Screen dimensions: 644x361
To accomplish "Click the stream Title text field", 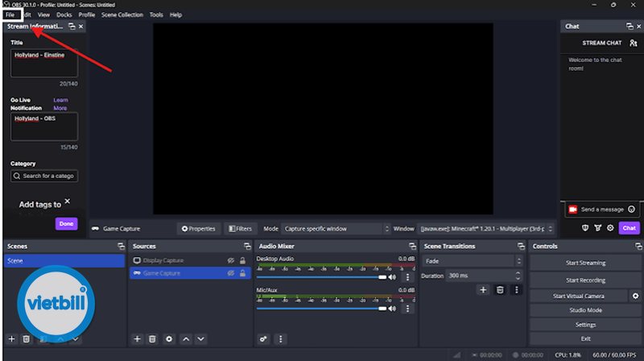I will [44, 64].
